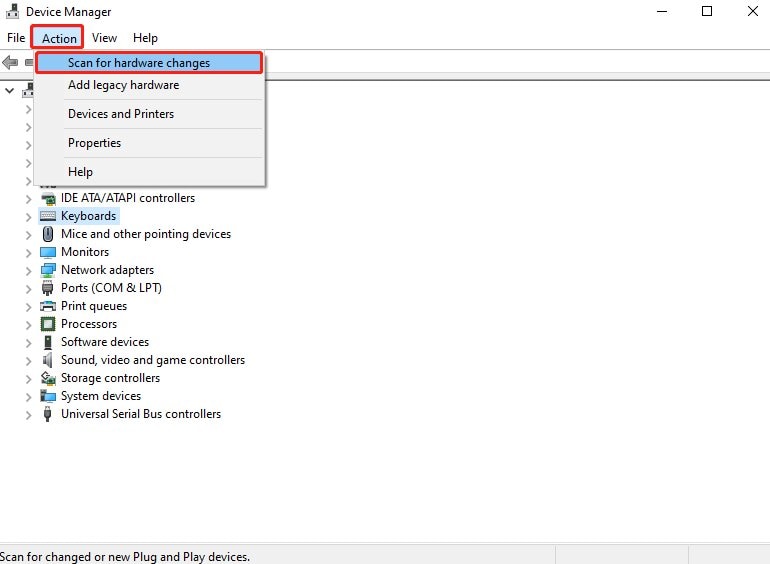Expand Print queues
The image size is (770, 564).
tap(28, 307)
